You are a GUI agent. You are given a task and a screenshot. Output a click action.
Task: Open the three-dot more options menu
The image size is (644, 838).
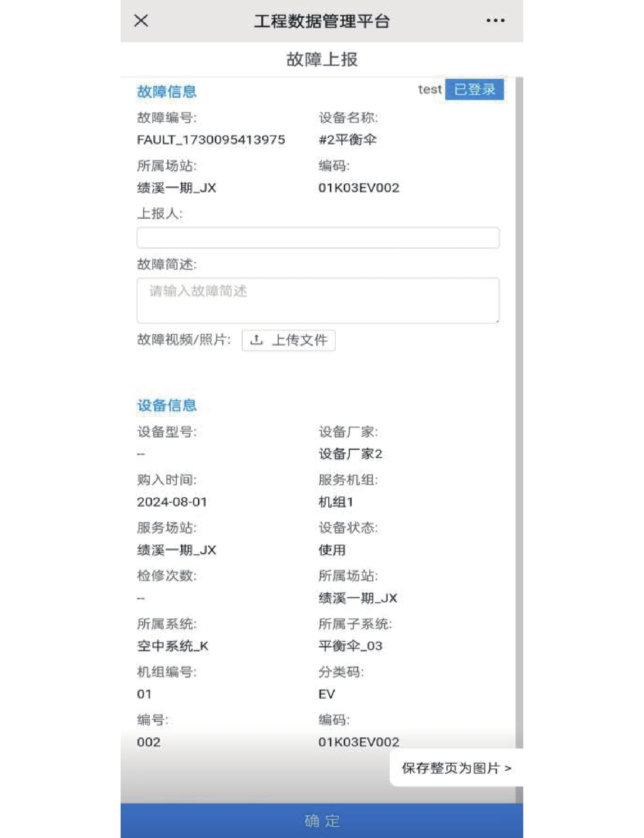[495, 20]
